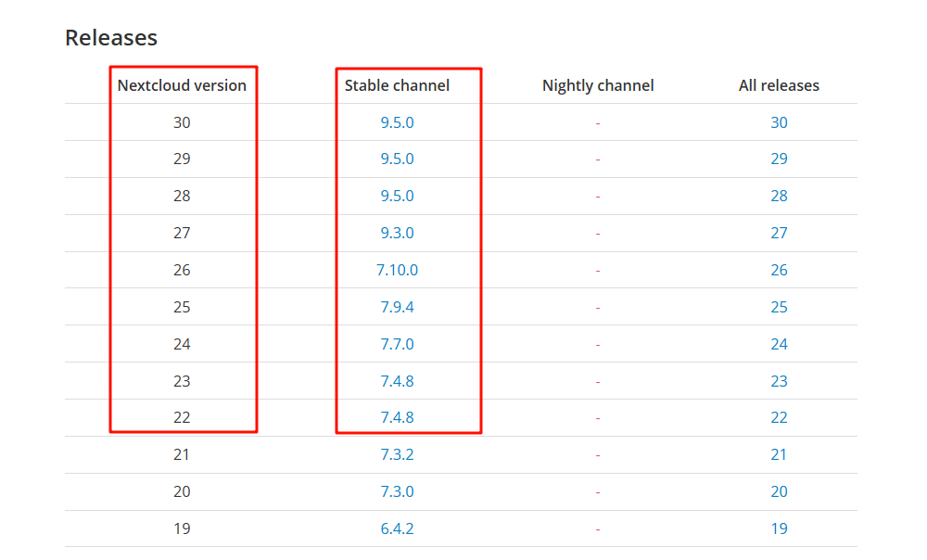View all releases for version 21
The height and width of the screenshot is (560, 927).
(779, 454)
